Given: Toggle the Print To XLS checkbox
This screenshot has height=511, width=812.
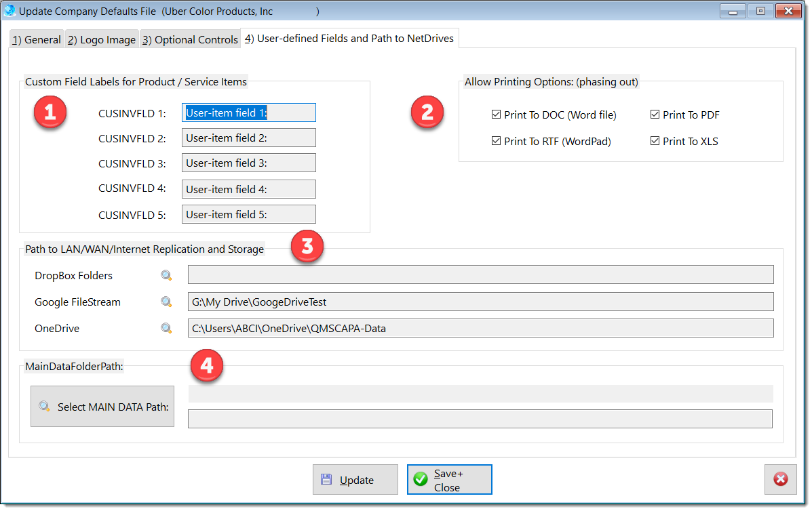Looking at the screenshot, I should (x=655, y=142).
